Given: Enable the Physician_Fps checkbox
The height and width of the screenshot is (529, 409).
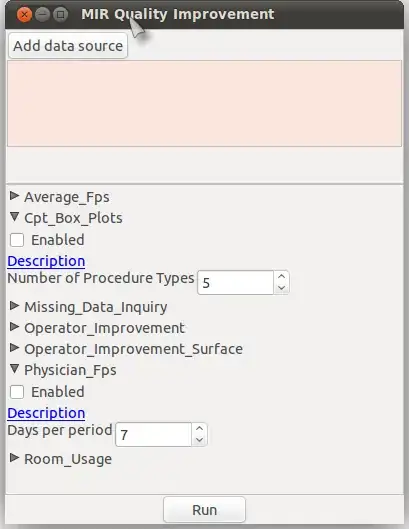Looking at the screenshot, I should coord(17,392).
